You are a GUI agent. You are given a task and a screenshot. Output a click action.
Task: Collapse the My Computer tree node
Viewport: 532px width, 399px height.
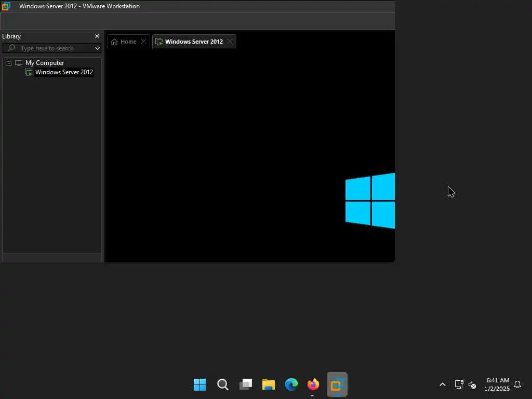9,63
